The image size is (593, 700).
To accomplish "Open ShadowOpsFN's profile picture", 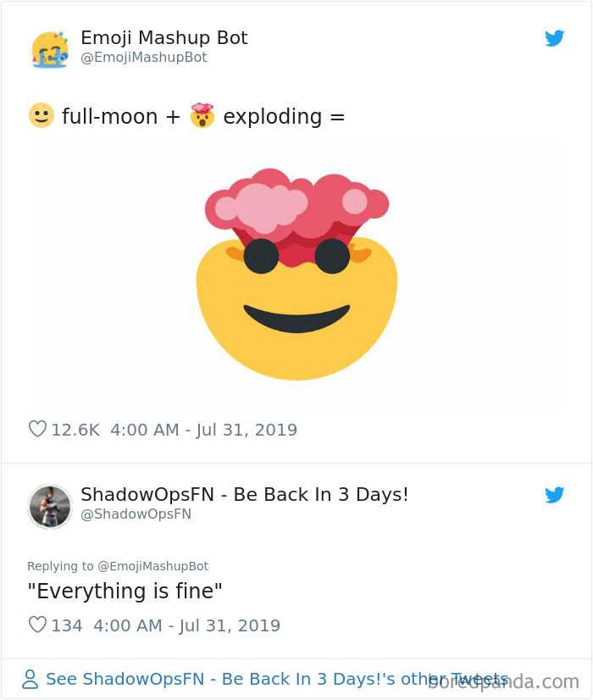I will [x=50, y=504].
